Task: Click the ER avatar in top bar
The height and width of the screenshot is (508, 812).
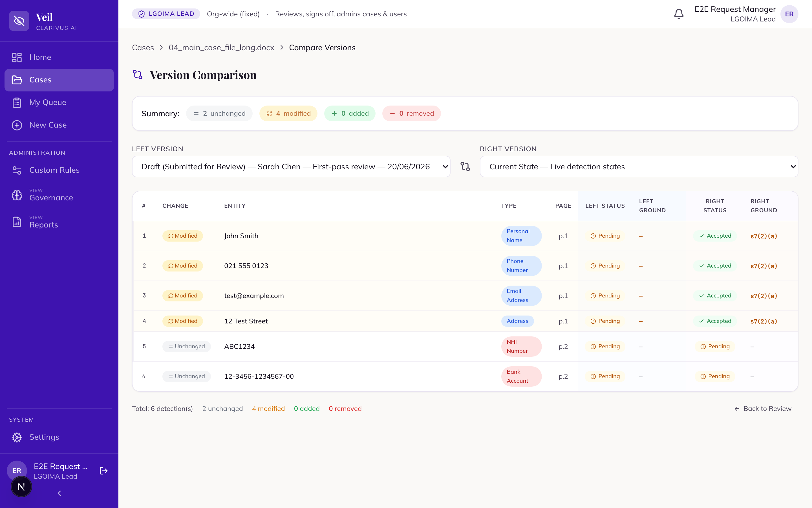Action: 789,14
